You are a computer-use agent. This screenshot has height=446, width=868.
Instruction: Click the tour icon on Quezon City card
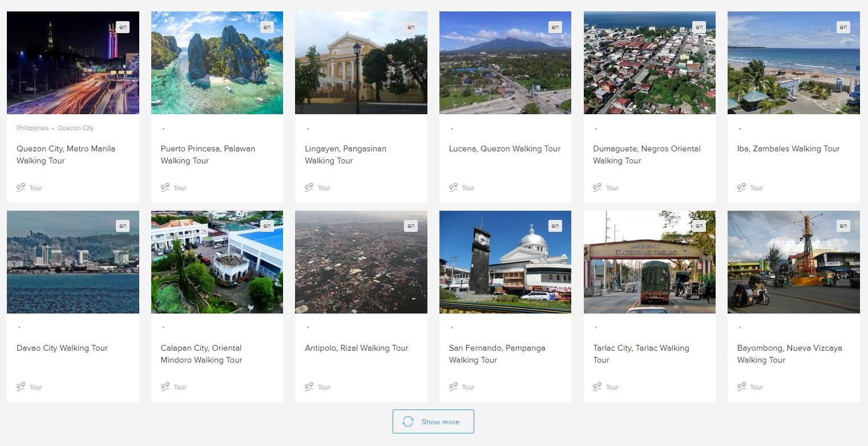click(x=21, y=187)
